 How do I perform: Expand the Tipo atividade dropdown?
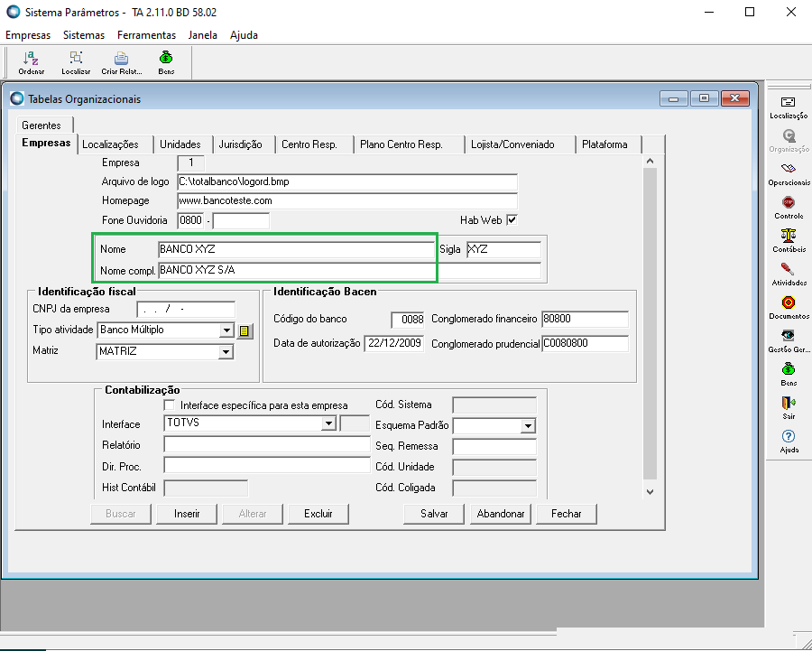(x=226, y=330)
